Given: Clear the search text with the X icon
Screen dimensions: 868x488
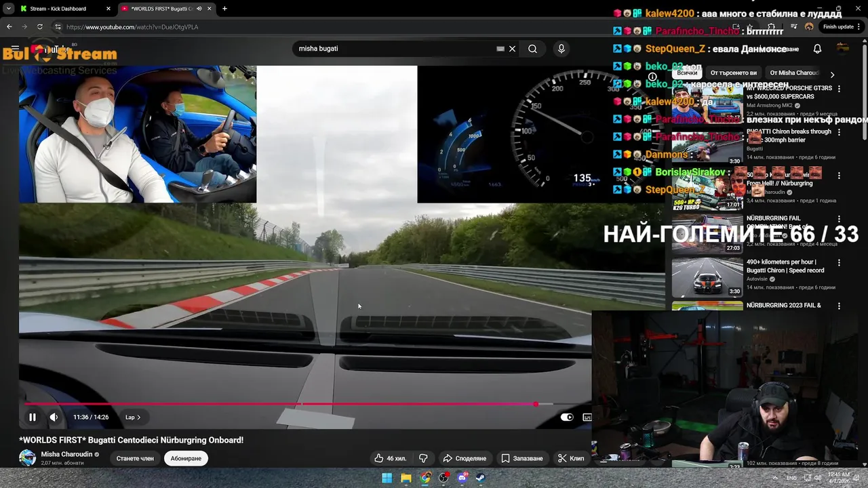Looking at the screenshot, I should pyautogui.click(x=512, y=49).
